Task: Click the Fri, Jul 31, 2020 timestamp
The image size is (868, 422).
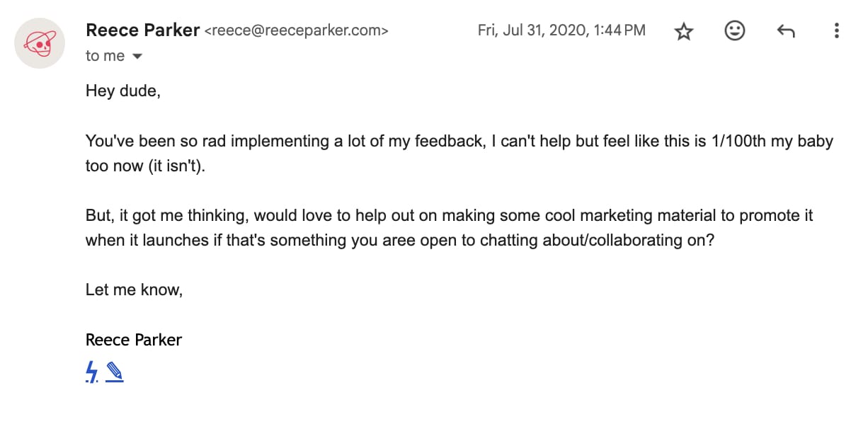Action: click(561, 30)
